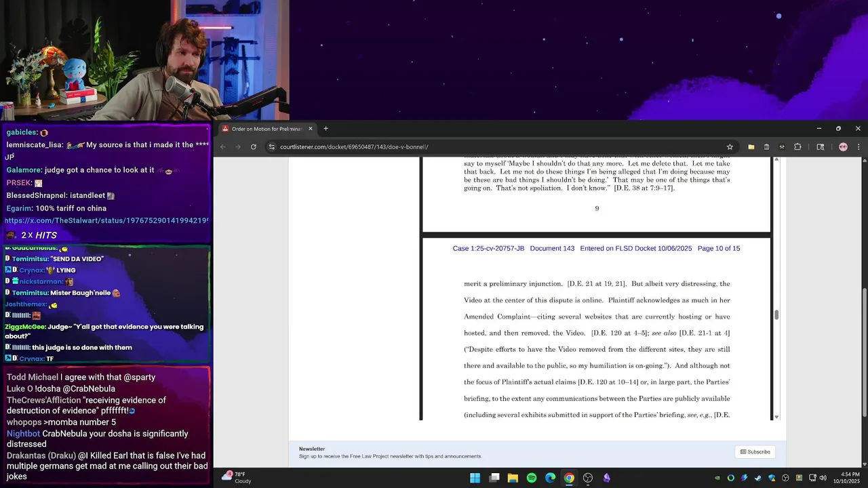
Task: Switch to Google Chrome on the taskbar
Action: point(569,478)
